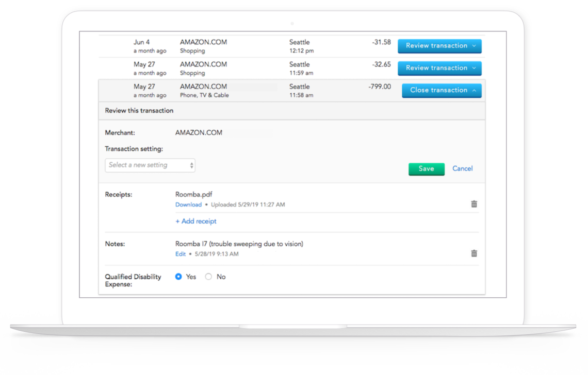Open the Select a new setting dropdown
The width and height of the screenshot is (588, 375).
point(150,165)
